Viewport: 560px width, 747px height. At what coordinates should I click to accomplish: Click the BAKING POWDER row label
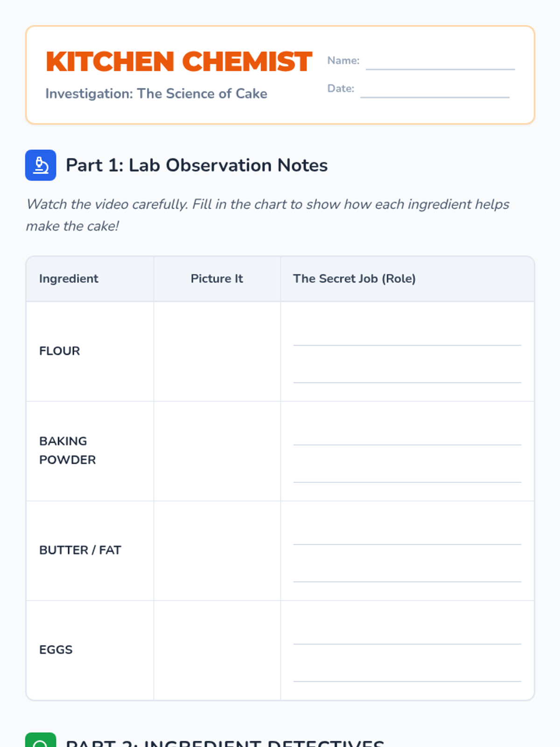tap(68, 451)
